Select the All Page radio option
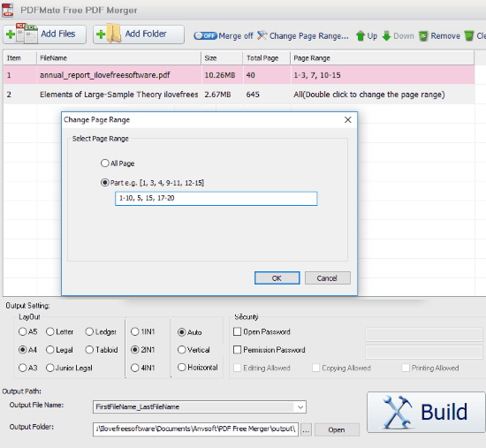 pos(105,163)
